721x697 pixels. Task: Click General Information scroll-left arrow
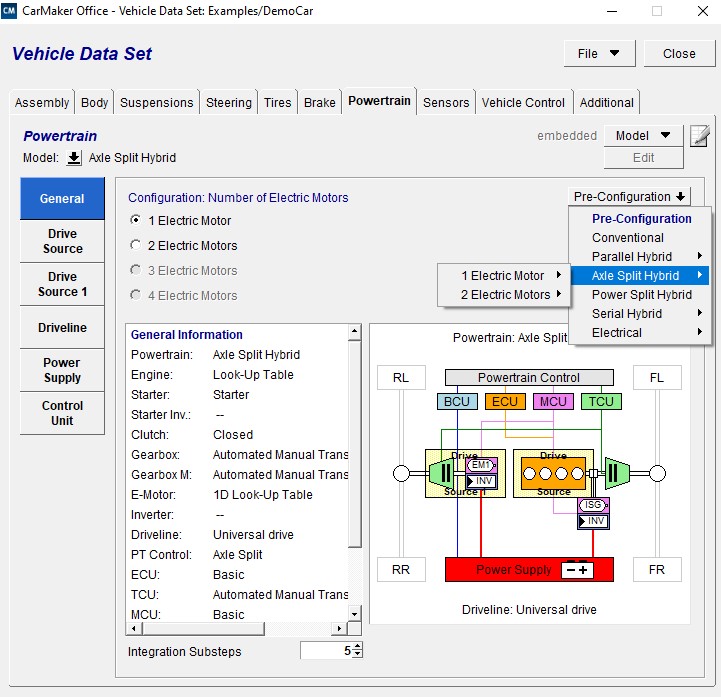(x=133, y=628)
